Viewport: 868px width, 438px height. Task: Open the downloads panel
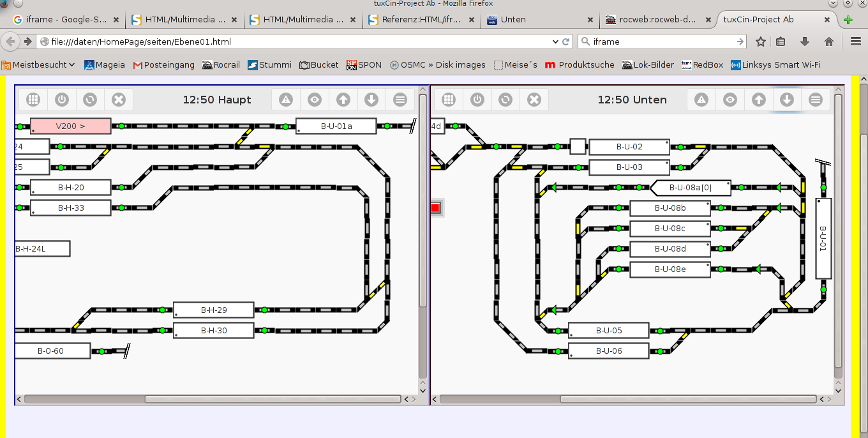click(x=805, y=42)
